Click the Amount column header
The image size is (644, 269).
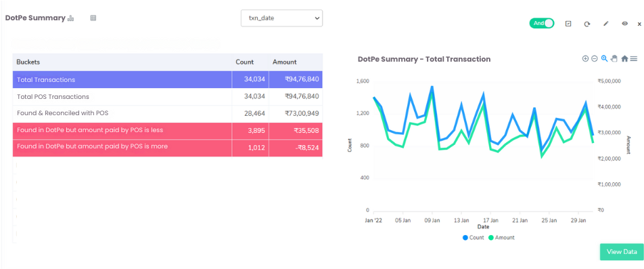[285, 62]
